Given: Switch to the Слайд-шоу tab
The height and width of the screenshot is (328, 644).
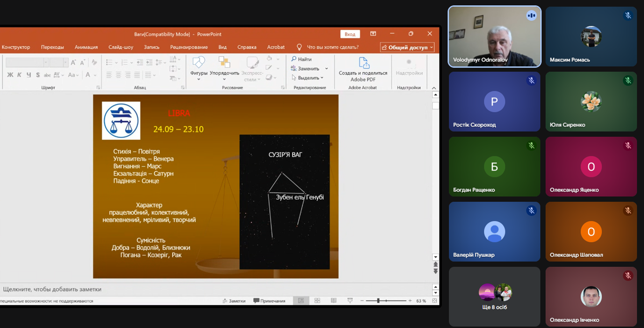Looking at the screenshot, I should click(121, 47).
